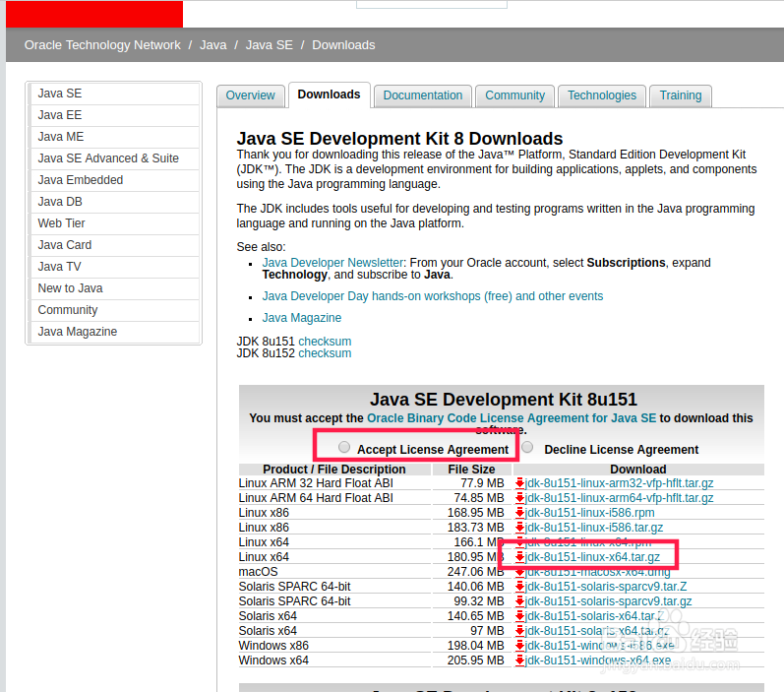The width and height of the screenshot is (784, 692).
Task: Select Java Embedded sidebar item
Action: point(114,180)
